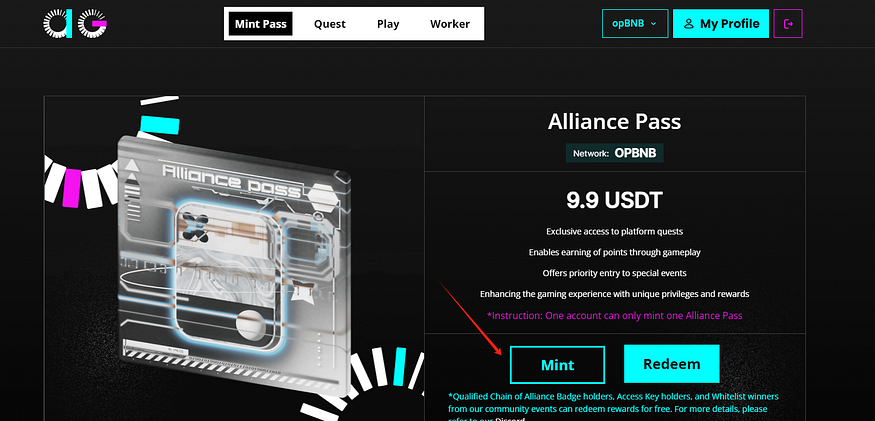Click the Network: OPBNB badge
875x421 pixels.
click(614, 153)
